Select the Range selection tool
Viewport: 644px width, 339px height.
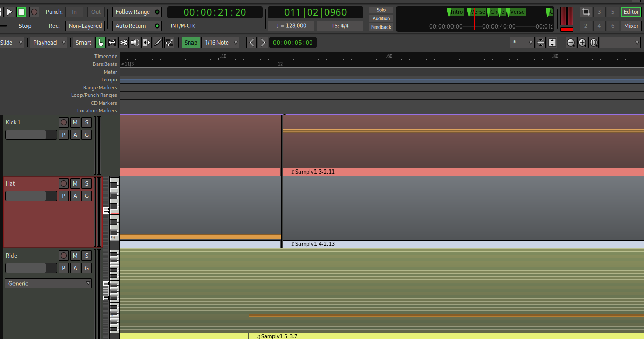pyautogui.click(x=112, y=43)
